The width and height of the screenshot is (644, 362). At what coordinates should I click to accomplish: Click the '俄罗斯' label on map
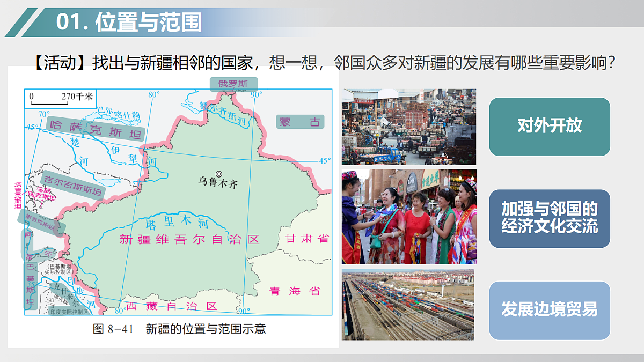(x=233, y=84)
